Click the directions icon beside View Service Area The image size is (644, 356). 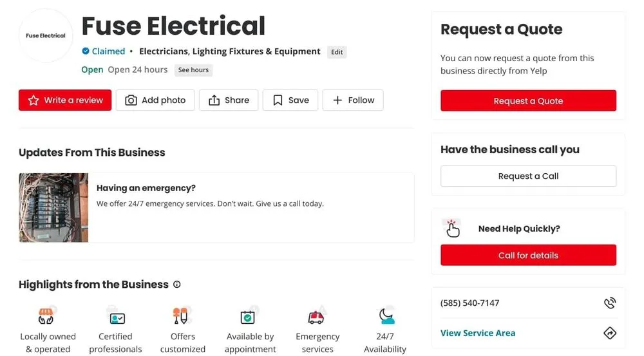(609, 333)
